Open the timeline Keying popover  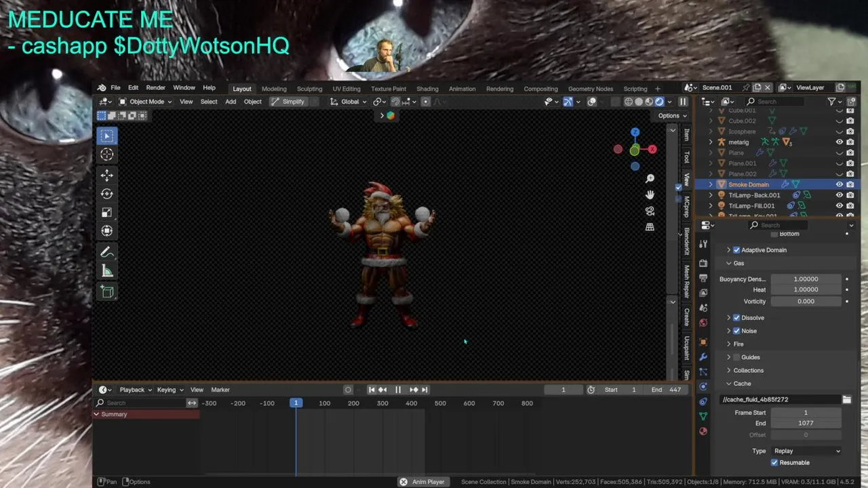click(170, 390)
